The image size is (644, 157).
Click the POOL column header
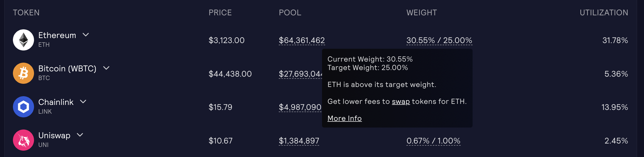coord(290,12)
